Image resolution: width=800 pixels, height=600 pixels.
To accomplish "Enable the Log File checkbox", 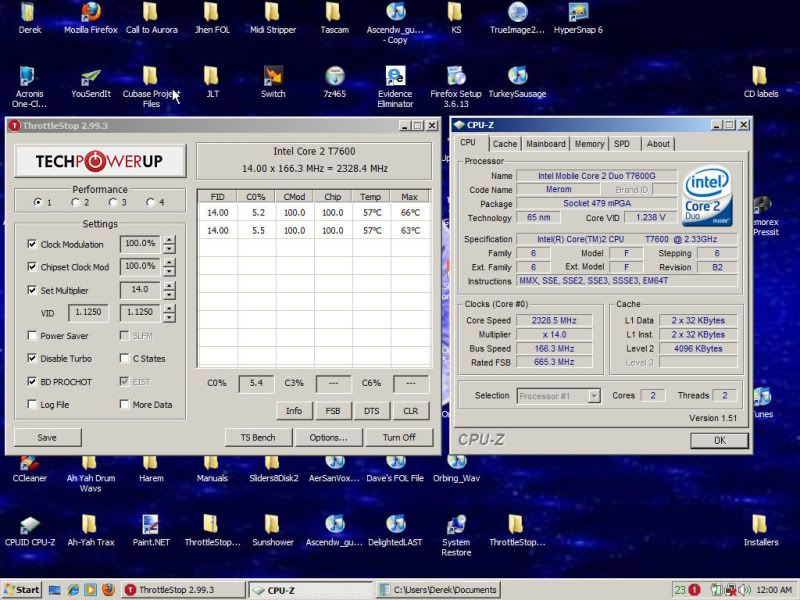I will click(32, 404).
